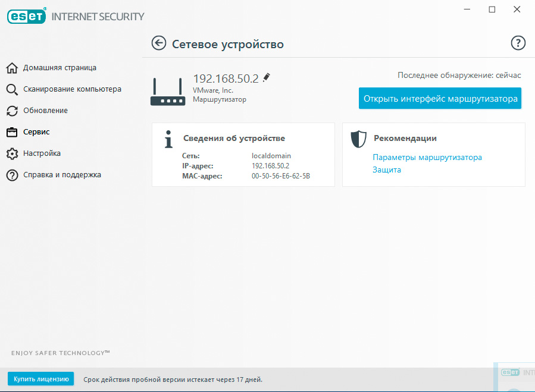Minimize the ESET window
This screenshot has width=535, height=392.
[x=467, y=10]
